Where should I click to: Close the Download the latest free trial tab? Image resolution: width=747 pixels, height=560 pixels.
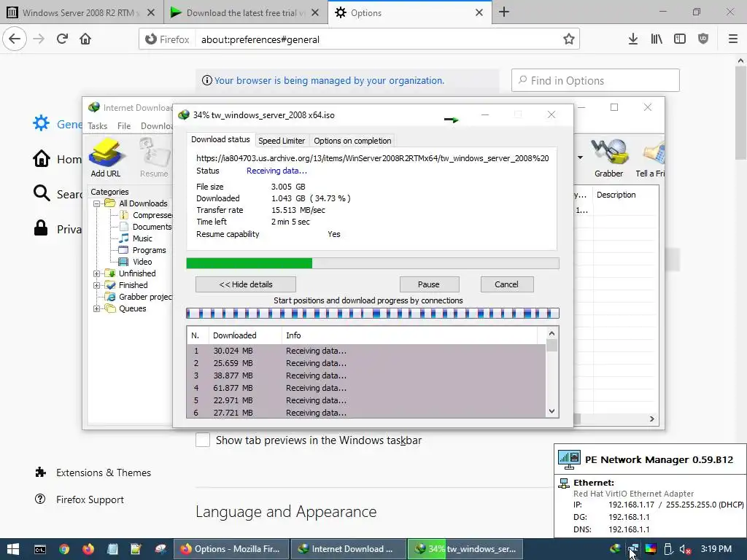point(315,13)
